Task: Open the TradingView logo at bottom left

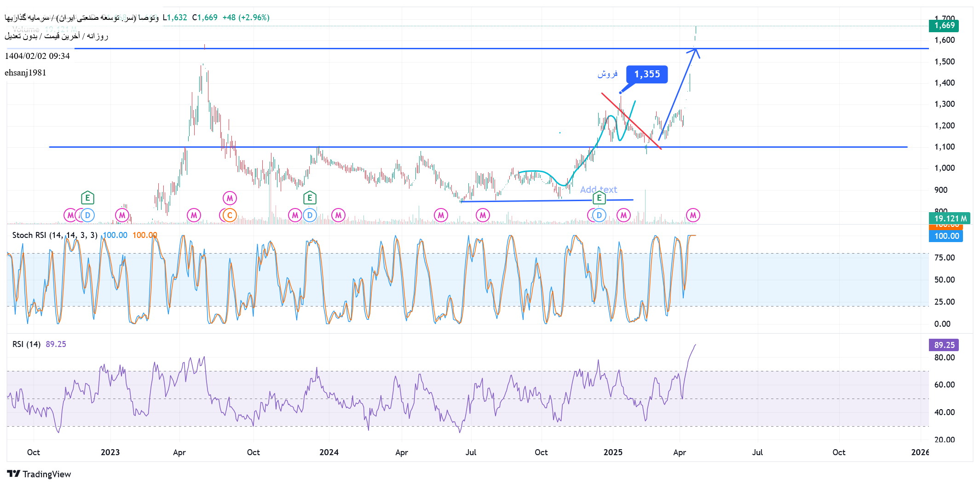Action: click(39, 474)
